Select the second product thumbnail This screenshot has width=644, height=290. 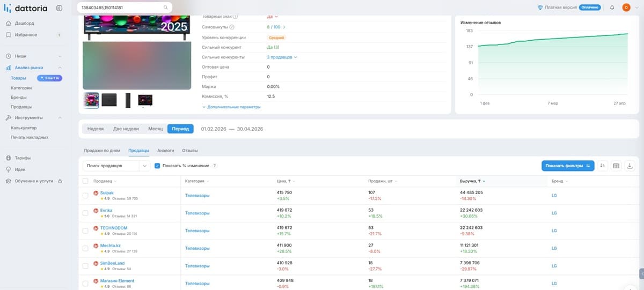pos(109,100)
